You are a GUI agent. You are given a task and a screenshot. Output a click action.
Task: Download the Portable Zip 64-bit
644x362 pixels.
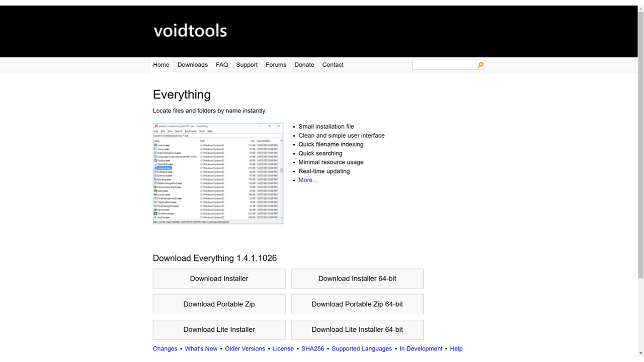[x=357, y=304]
